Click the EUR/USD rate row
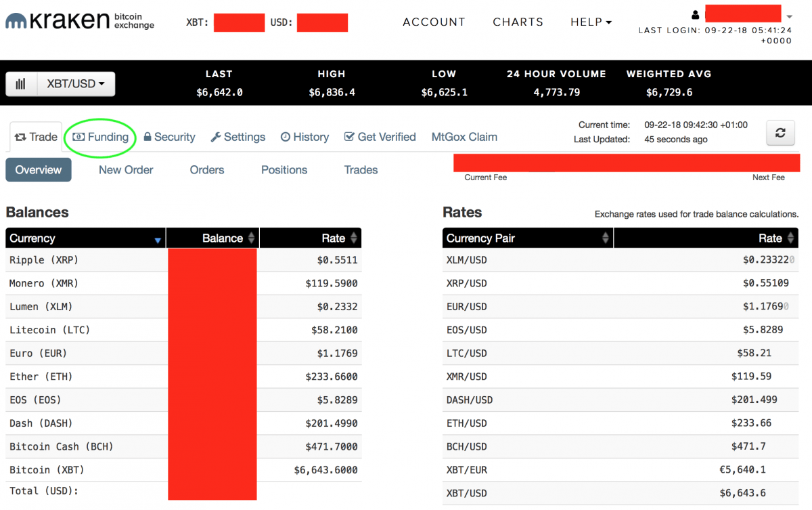 [x=621, y=307]
